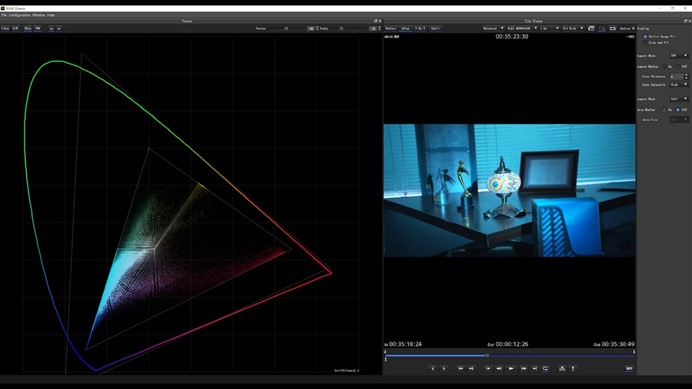Set the vectorscope to B/W mode
The height and width of the screenshot is (389, 692).
tap(15, 29)
